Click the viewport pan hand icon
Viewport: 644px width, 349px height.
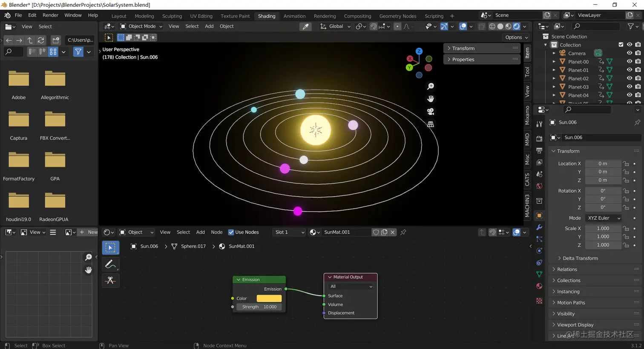coord(431,99)
